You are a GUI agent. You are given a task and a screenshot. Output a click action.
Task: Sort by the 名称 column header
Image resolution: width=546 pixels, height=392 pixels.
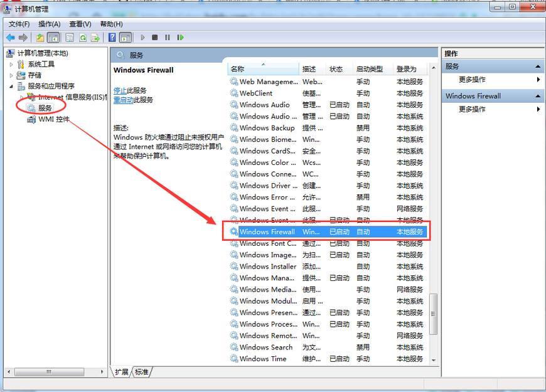click(263, 69)
